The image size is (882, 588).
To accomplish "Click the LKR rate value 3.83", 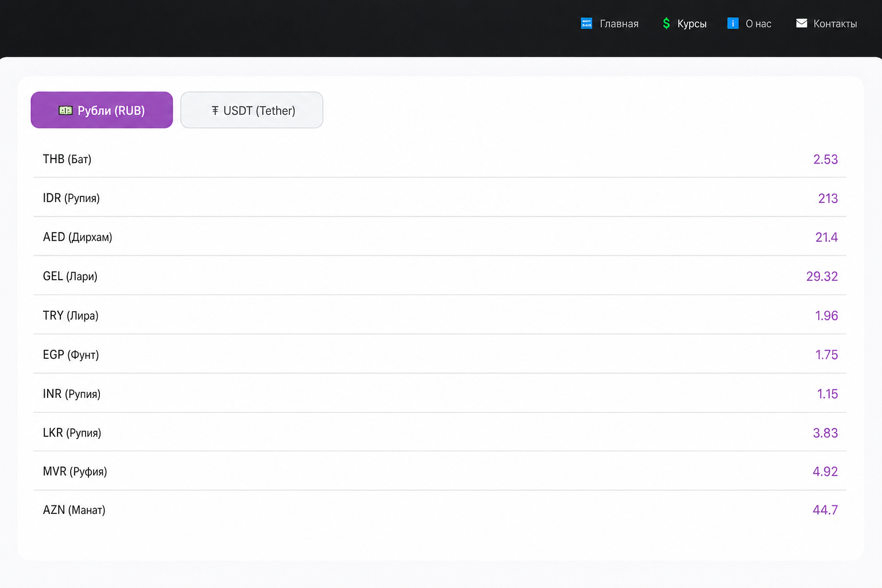I will coord(825,433).
